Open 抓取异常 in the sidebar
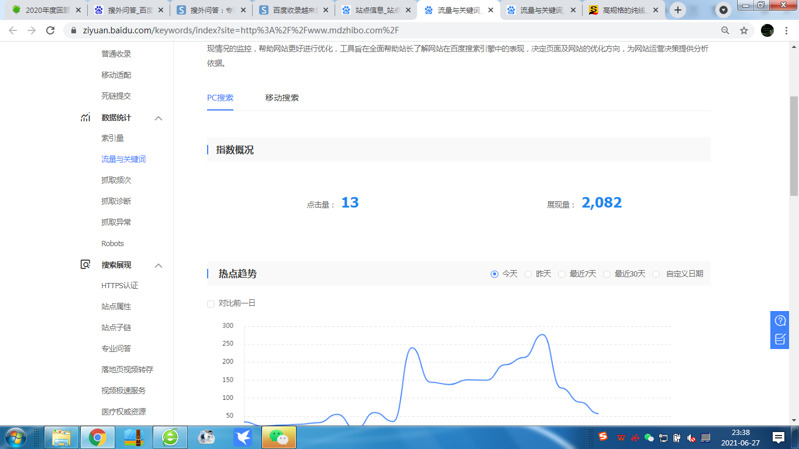The height and width of the screenshot is (449, 799). pyautogui.click(x=116, y=222)
